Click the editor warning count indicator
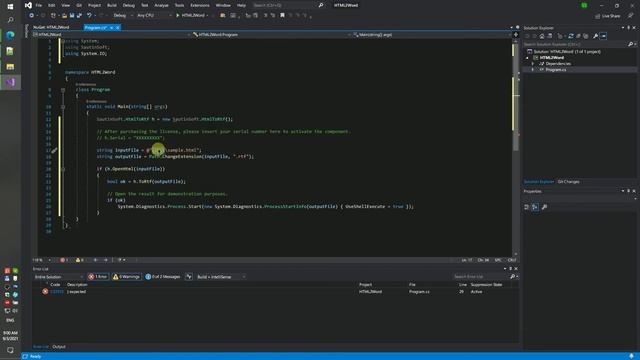The image size is (640, 360). [80, 260]
